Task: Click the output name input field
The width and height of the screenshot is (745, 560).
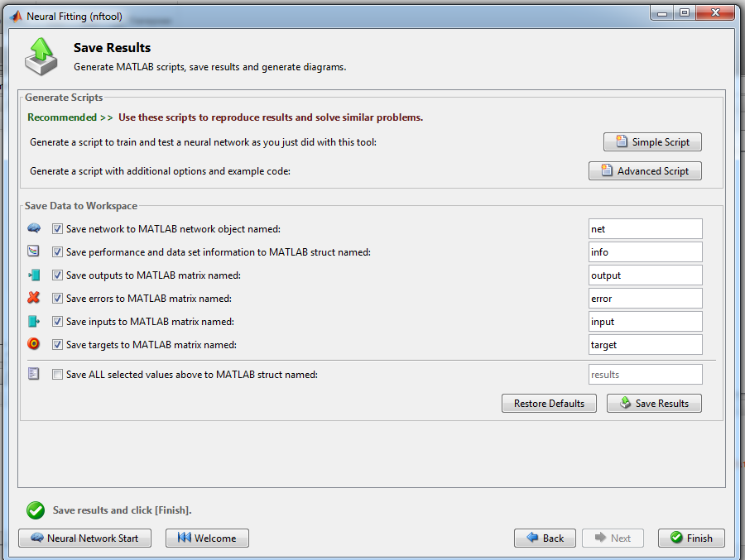Action: (645, 275)
